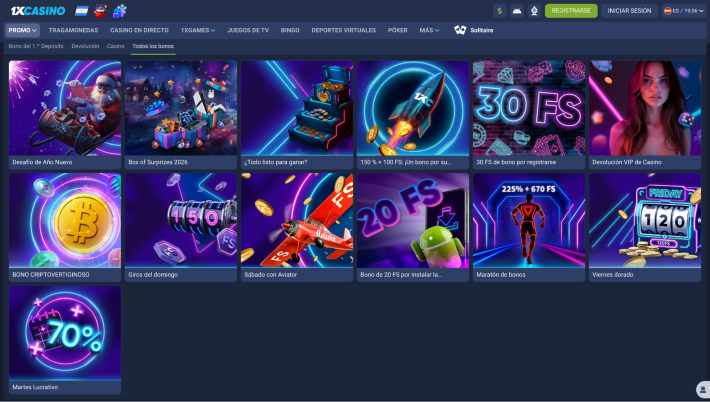The image size is (710, 402).
Task: Click 'Giros del domingo' caption
Action: click(x=153, y=275)
